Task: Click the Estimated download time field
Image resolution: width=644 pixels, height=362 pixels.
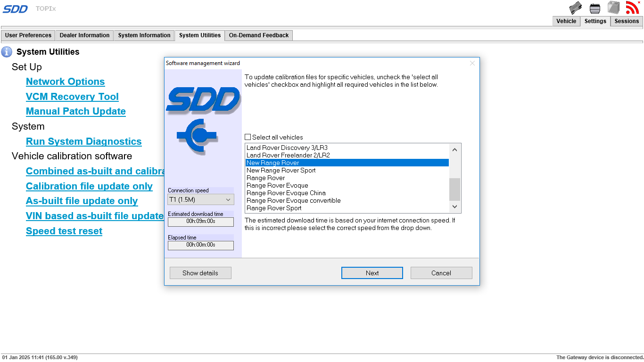Action: click(x=201, y=222)
